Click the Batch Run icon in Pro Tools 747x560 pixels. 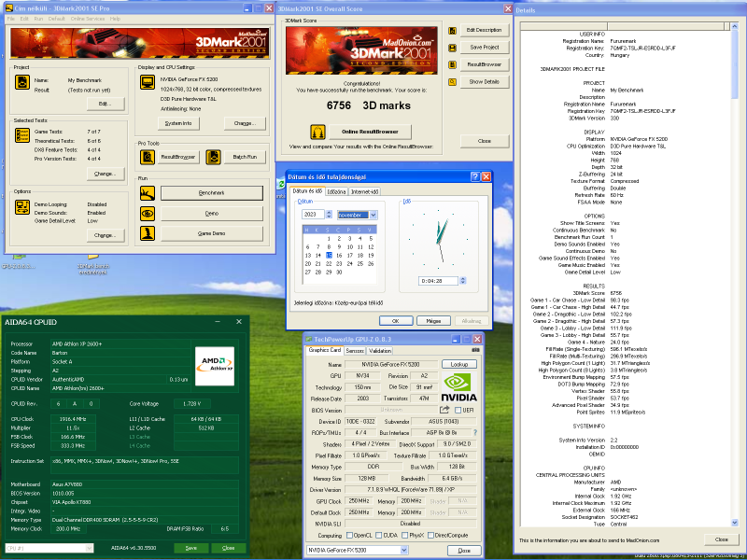tap(213, 157)
